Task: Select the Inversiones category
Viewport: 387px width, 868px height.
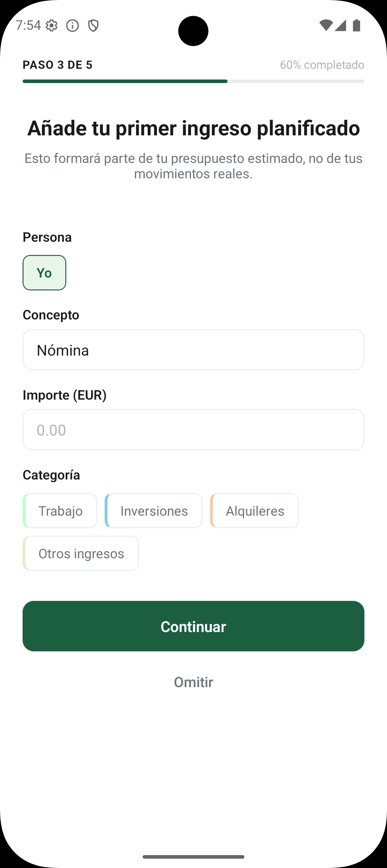Action: (153, 510)
